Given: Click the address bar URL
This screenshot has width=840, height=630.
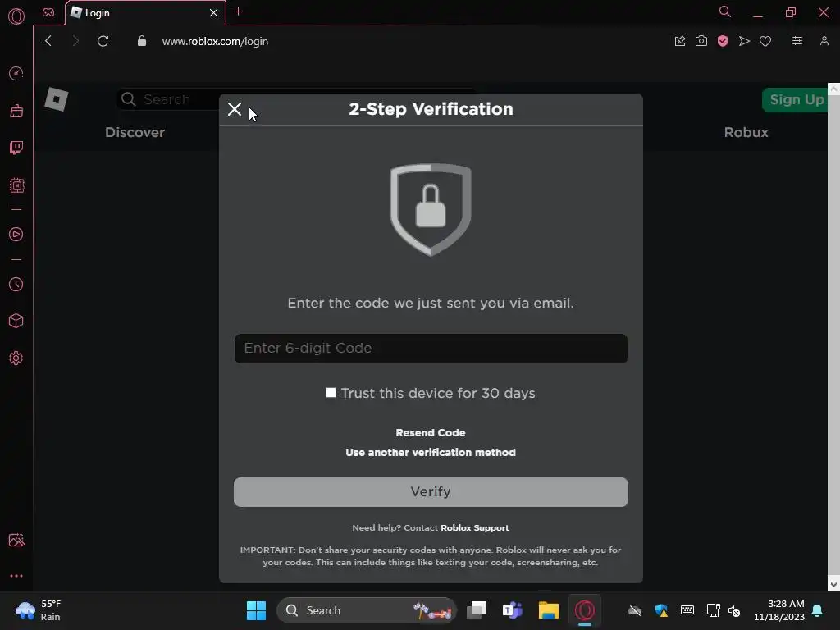Looking at the screenshot, I should click(x=215, y=41).
